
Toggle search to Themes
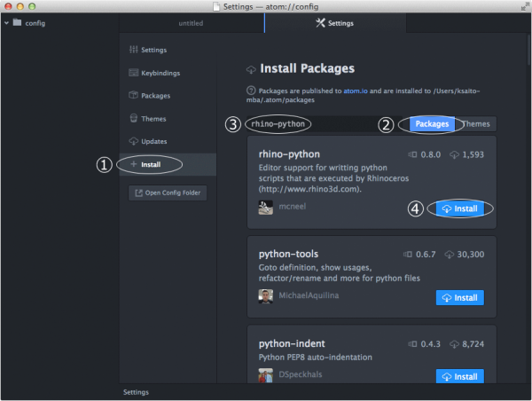[476, 124]
